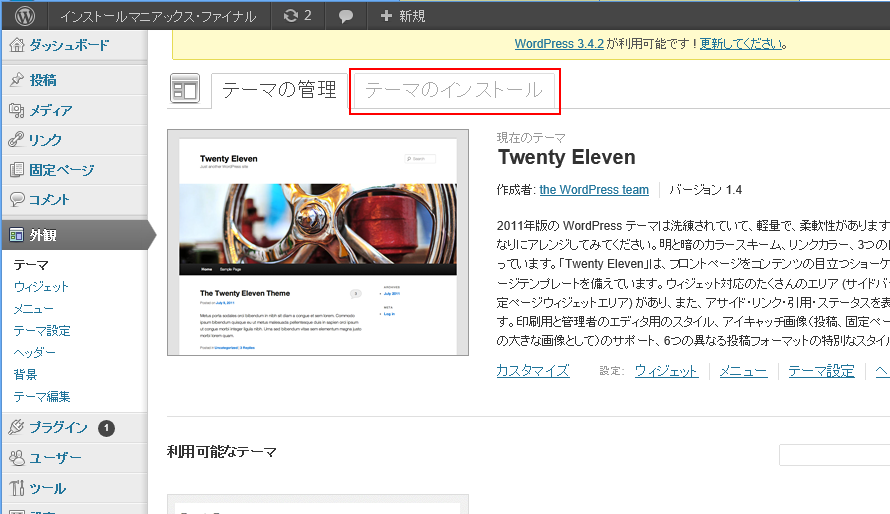890x514 pixels.
Task: Open the メニュー submenu item in the sidebar
Action: point(33,309)
